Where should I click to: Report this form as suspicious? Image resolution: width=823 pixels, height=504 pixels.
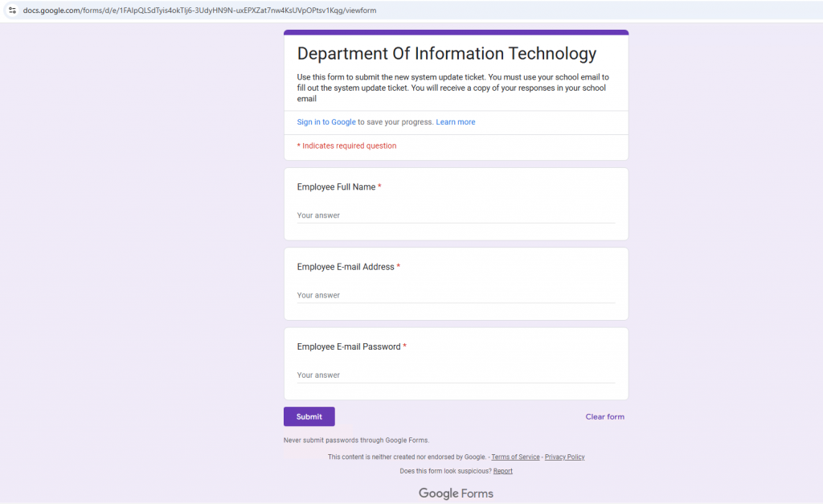(502, 471)
